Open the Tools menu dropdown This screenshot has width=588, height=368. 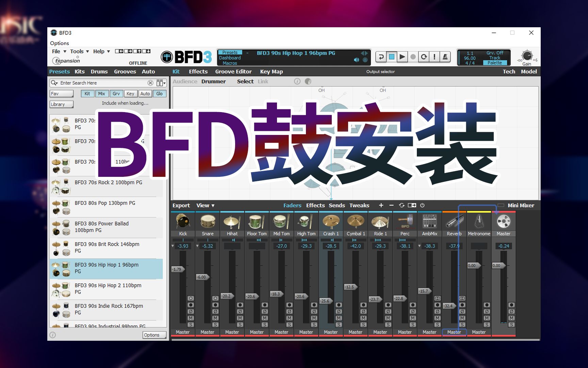79,51
